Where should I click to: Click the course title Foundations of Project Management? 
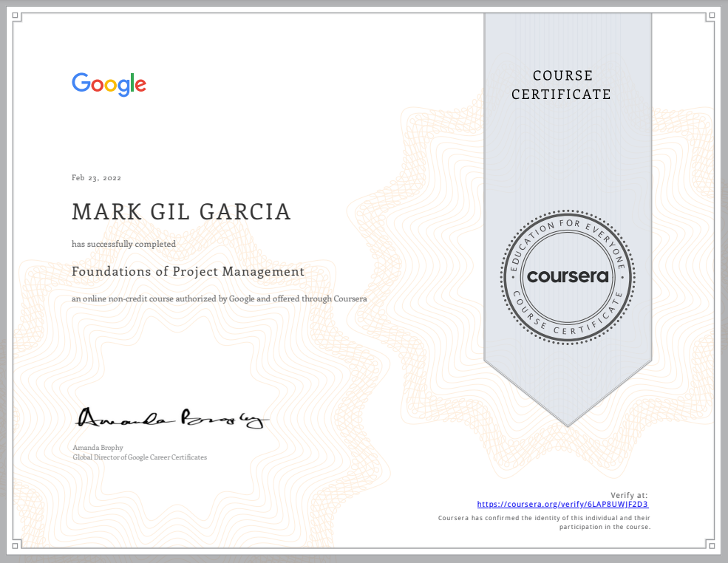pos(188,271)
